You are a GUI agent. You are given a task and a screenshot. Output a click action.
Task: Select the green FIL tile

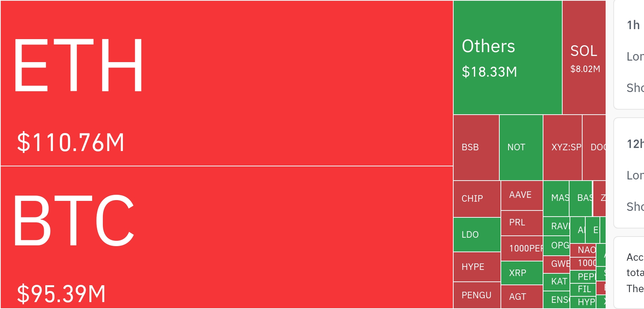(583, 289)
